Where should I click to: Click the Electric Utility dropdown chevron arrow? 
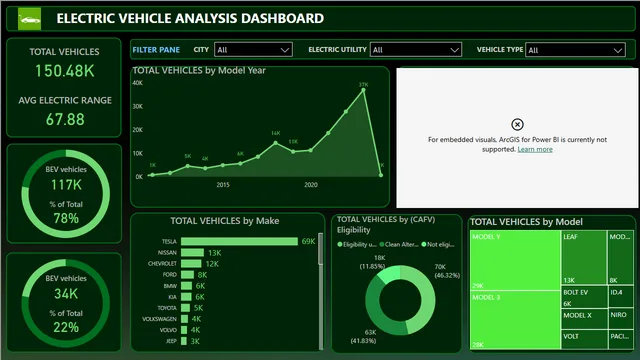454,50
